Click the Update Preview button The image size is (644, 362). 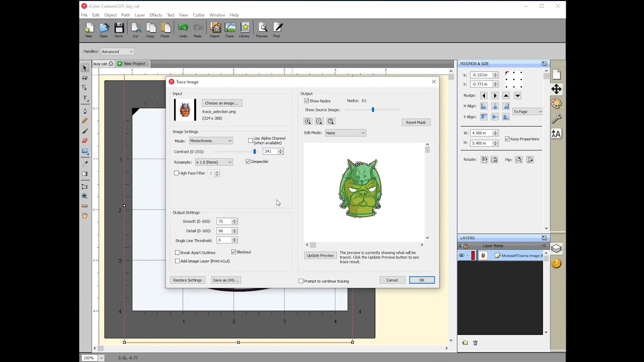(320, 255)
